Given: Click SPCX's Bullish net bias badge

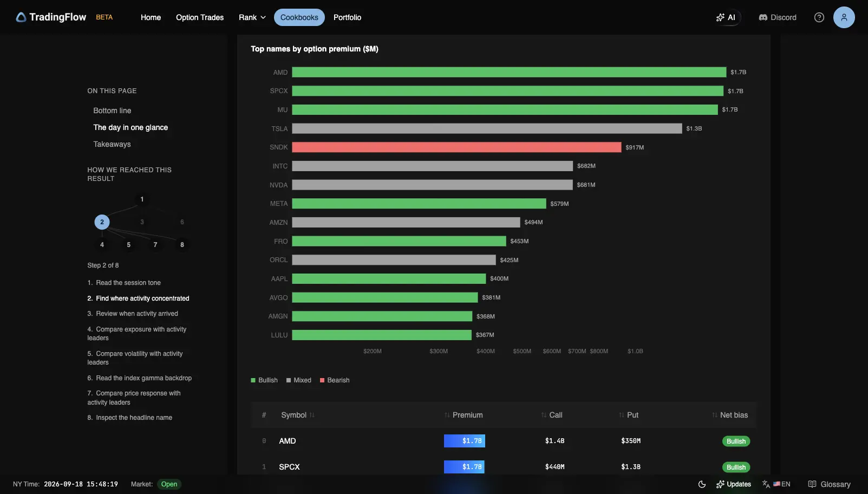Looking at the screenshot, I should [736, 467].
